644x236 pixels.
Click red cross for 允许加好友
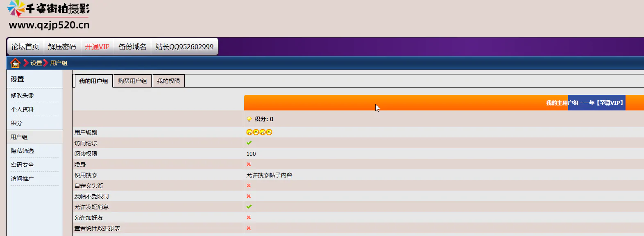pyautogui.click(x=249, y=217)
